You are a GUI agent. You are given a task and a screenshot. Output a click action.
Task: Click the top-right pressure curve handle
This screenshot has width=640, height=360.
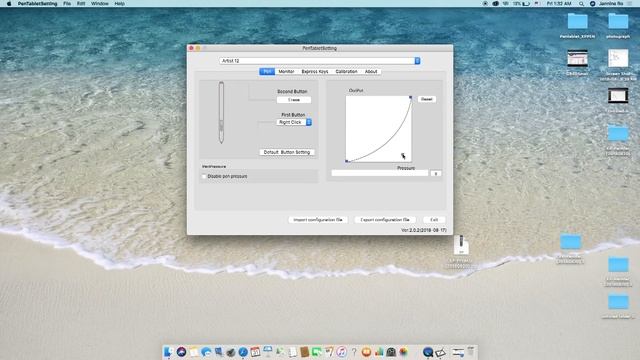pos(411,97)
